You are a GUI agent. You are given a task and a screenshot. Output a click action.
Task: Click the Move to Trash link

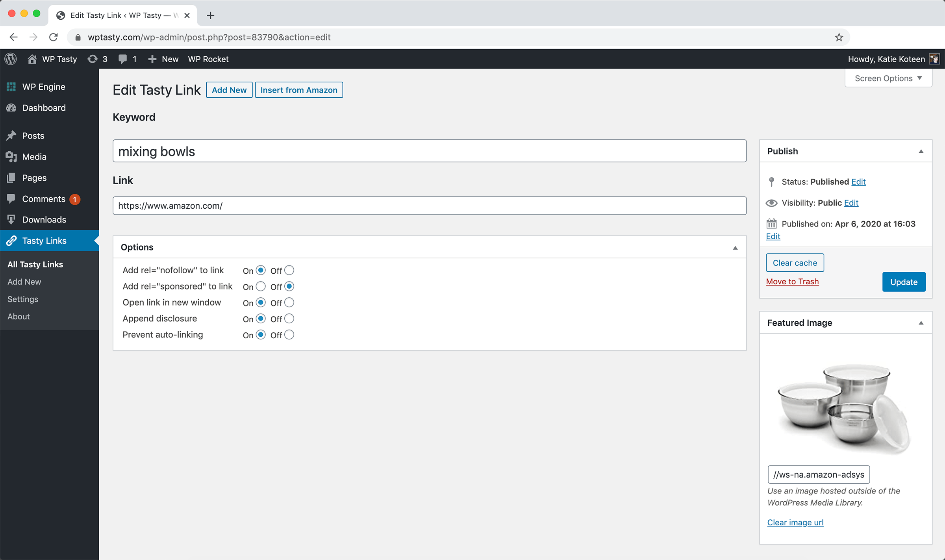click(792, 282)
